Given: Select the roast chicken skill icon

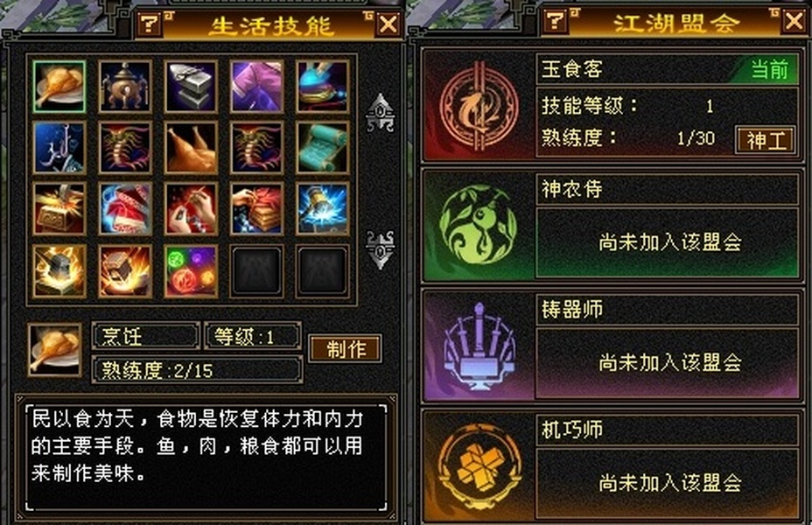Looking at the screenshot, I should tap(191, 148).
